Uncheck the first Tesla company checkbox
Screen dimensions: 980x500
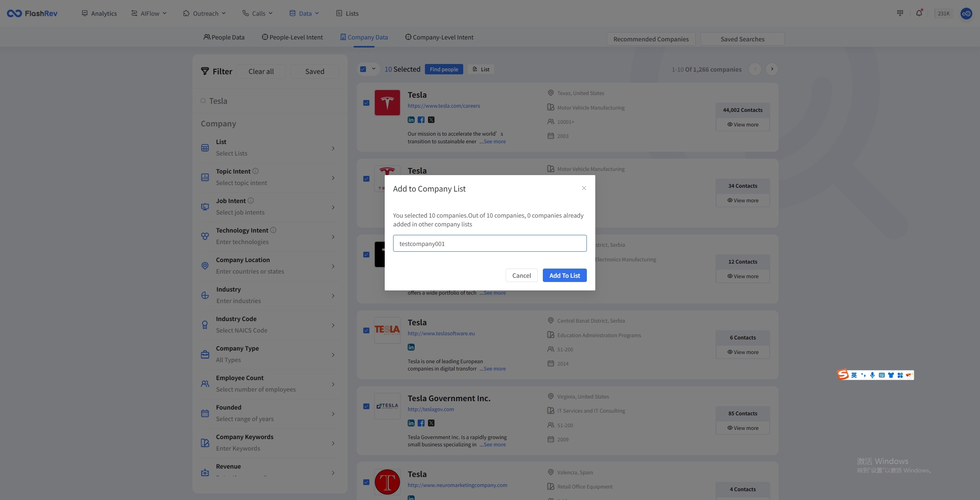point(366,103)
